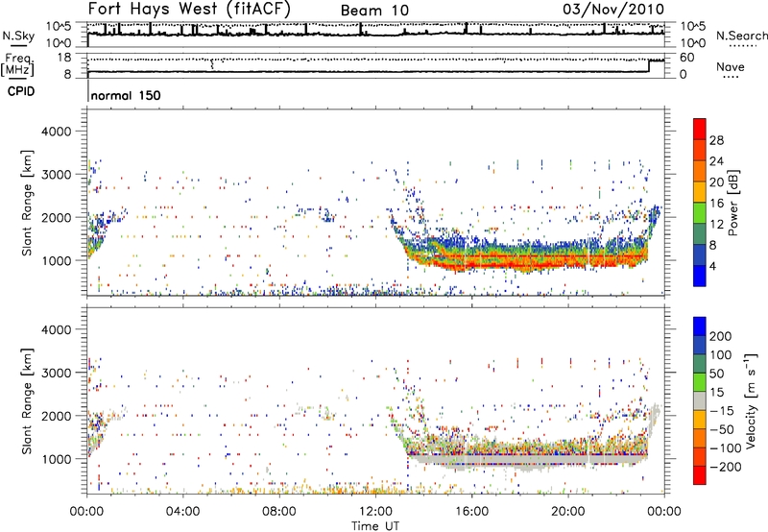Viewport: 768px width, 532px height.
Task: Click the '16:00' time axis label
Action: tap(471, 512)
